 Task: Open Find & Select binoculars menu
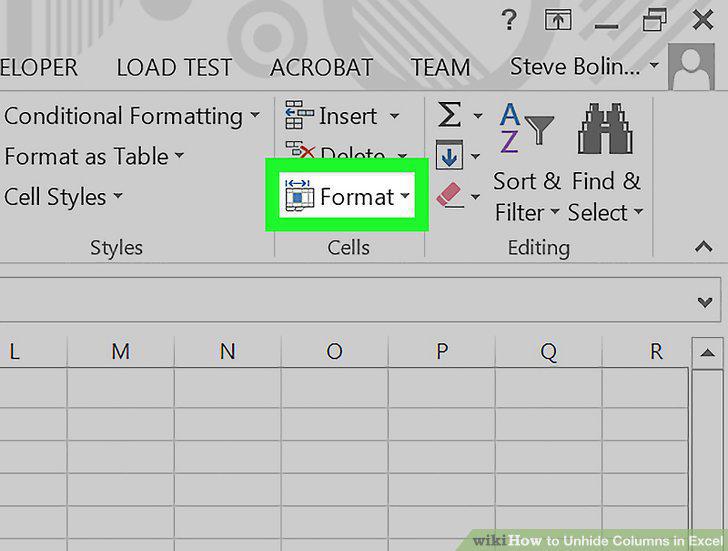tap(606, 162)
